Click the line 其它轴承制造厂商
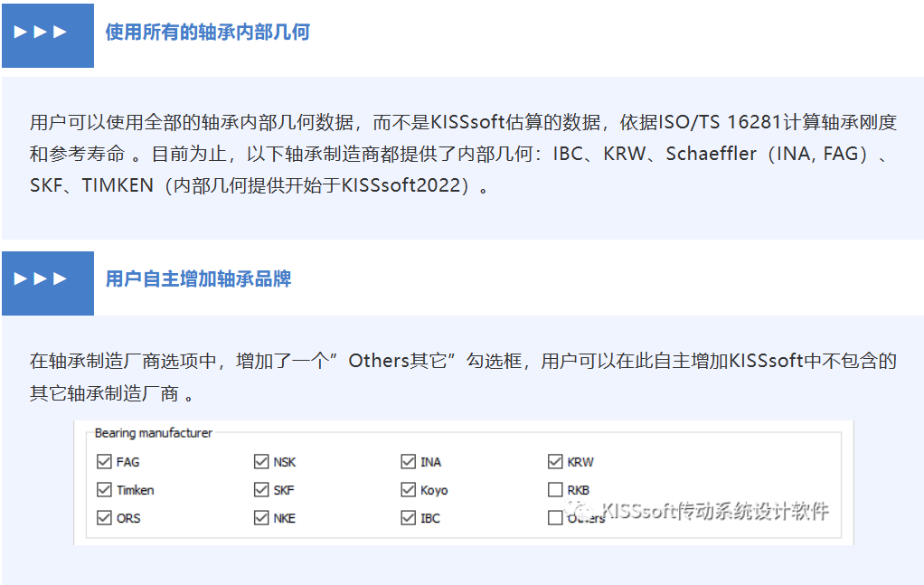This screenshot has height=585, width=924. (x=104, y=393)
